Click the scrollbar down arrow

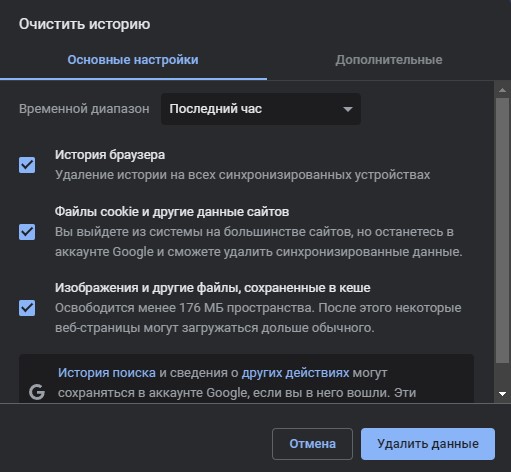tap(502, 394)
